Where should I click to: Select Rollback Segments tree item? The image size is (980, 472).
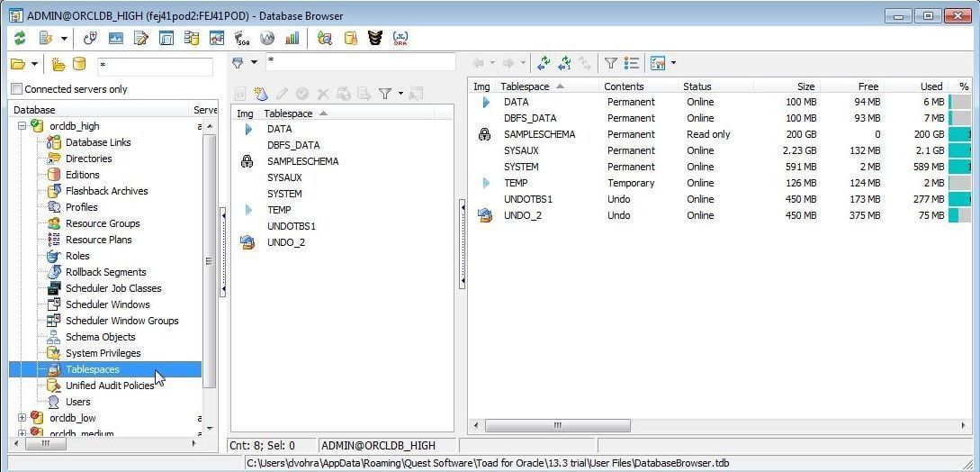pos(105,272)
